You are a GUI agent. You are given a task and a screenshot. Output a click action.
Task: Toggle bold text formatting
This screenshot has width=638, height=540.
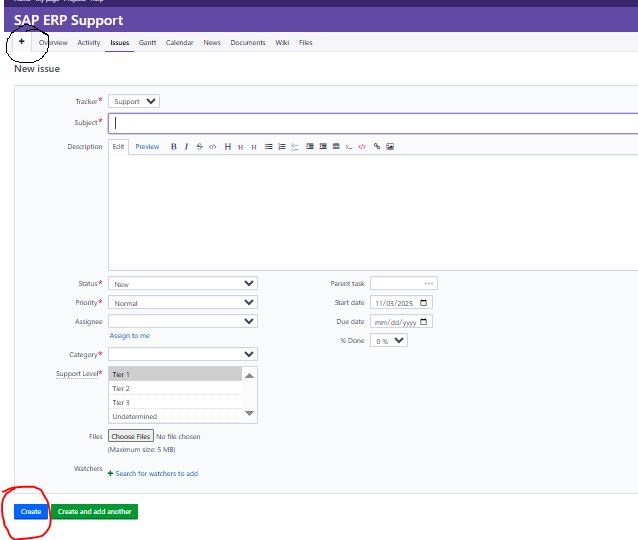(x=174, y=147)
